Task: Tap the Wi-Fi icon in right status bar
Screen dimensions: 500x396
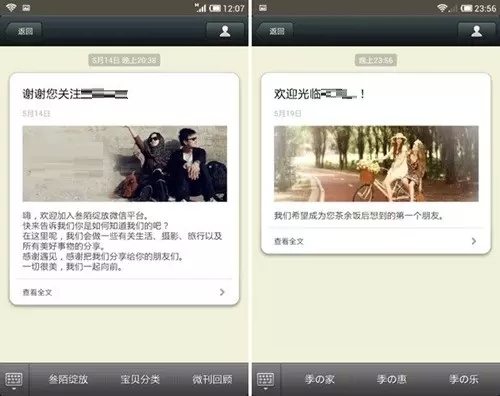Action: (443, 8)
